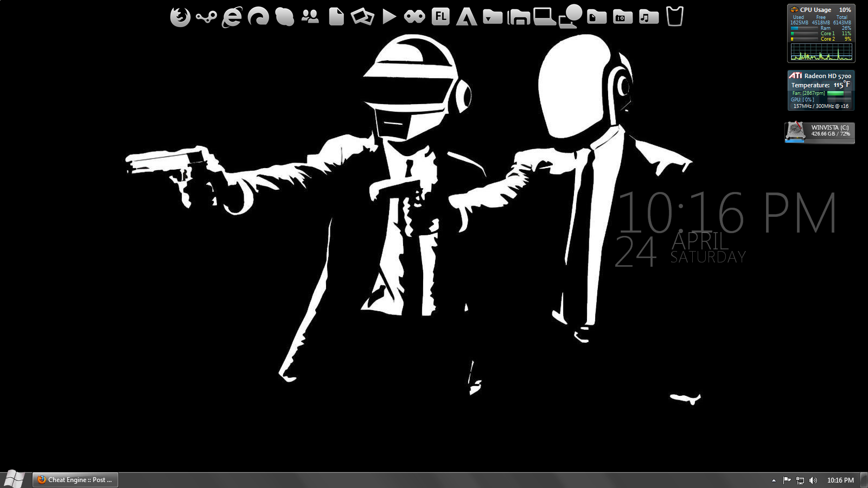Show hidden tray icons arrow

coord(774,480)
